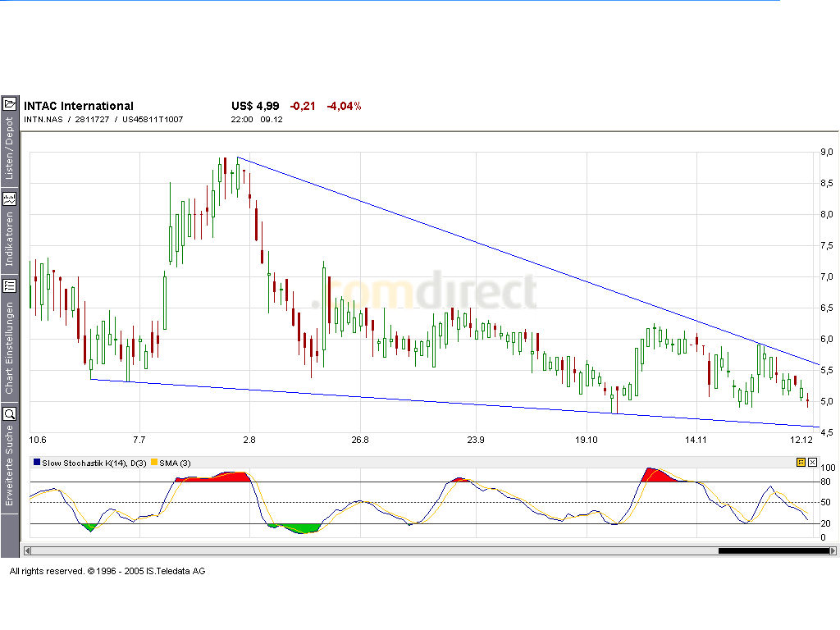The height and width of the screenshot is (630, 840).
Task: Click the US45811T1007 ISIN text
Action: tap(153, 120)
